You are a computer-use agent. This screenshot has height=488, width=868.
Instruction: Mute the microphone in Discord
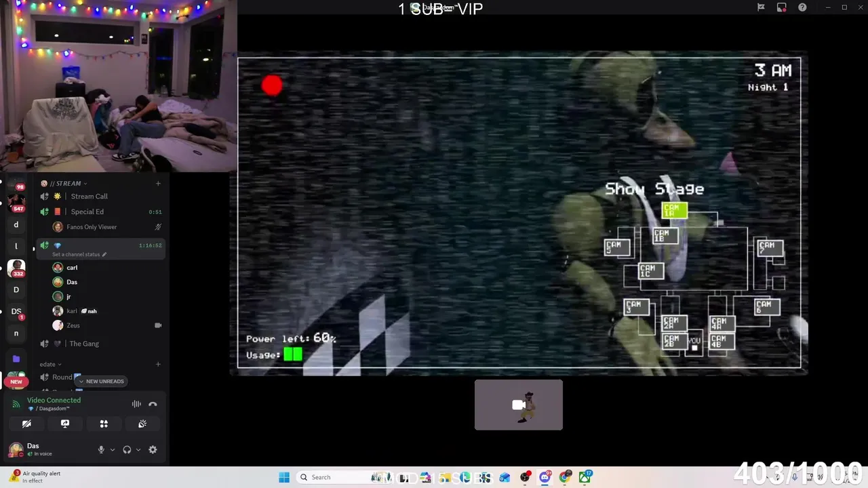[101, 449]
